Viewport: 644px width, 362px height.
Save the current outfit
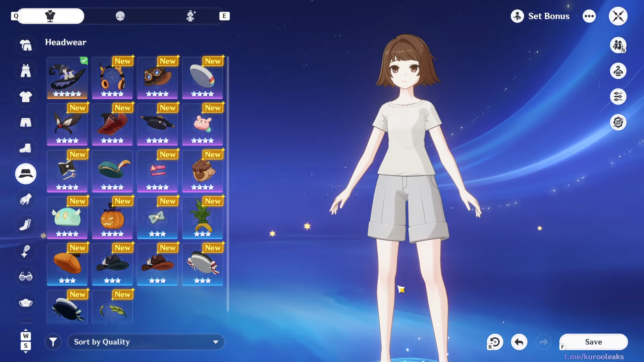(593, 342)
